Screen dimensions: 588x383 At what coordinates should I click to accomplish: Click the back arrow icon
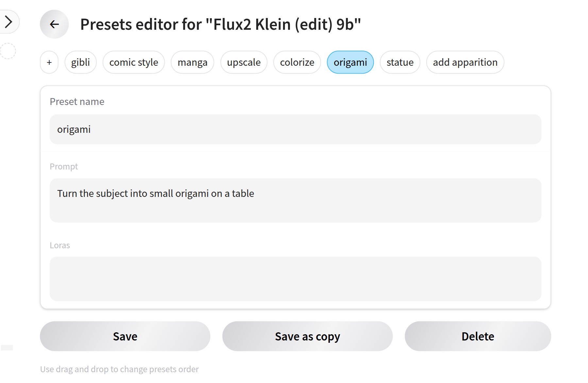coord(54,24)
